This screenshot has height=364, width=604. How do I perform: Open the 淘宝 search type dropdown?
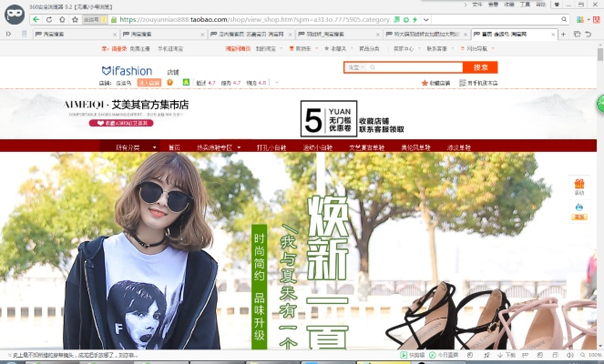click(354, 67)
